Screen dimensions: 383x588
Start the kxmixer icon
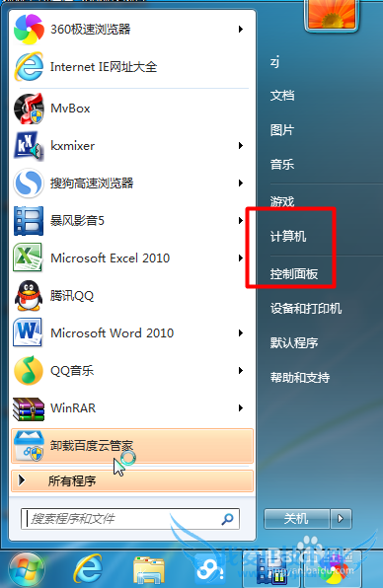pyautogui.click(x=29, y=146)
